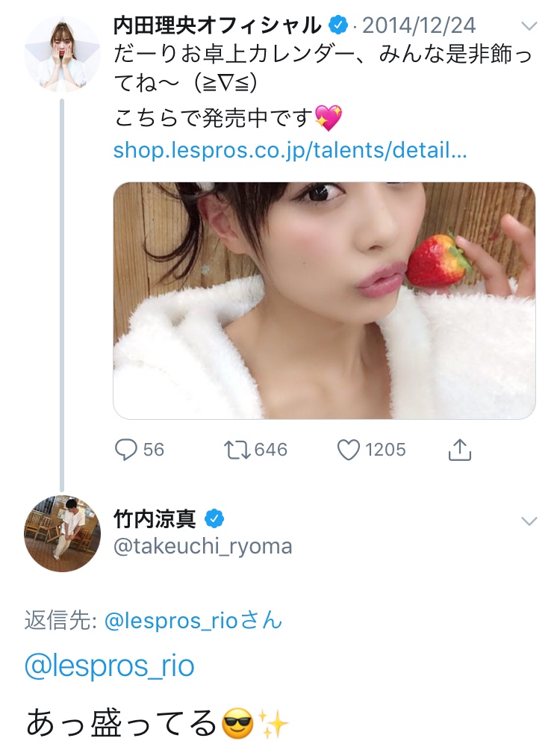Tap the 2014/12/24 tweet date
560x747 pixels.
pyautogui.click(x=420, y=26)
